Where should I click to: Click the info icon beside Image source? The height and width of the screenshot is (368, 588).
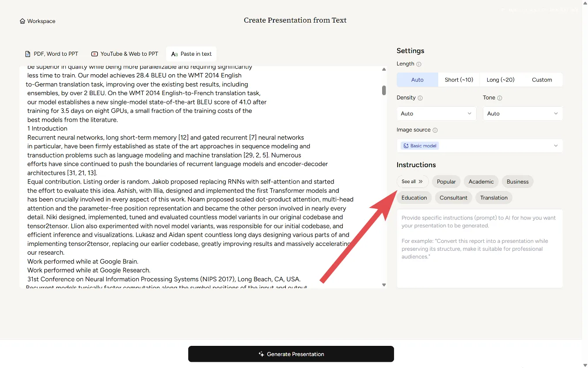(435, 130)
